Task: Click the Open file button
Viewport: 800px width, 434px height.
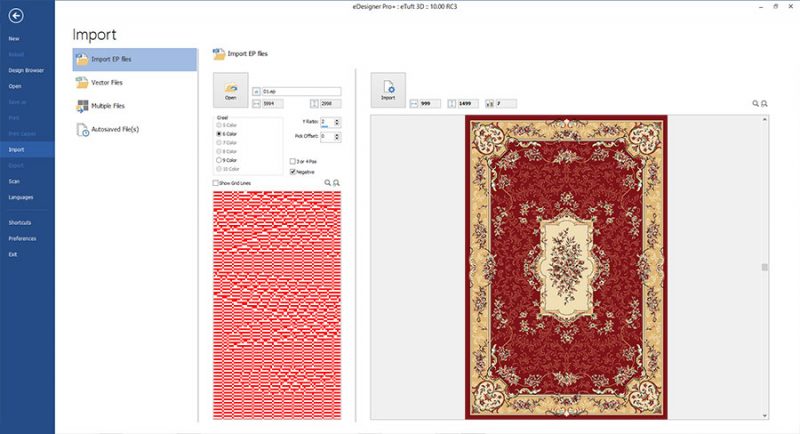Action: point(231,90)
